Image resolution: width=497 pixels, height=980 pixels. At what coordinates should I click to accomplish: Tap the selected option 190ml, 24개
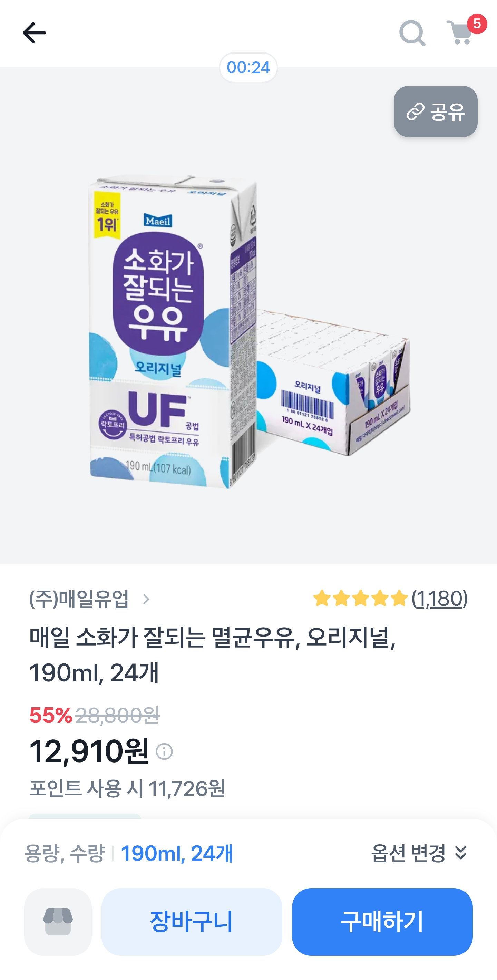click(176, 853)
